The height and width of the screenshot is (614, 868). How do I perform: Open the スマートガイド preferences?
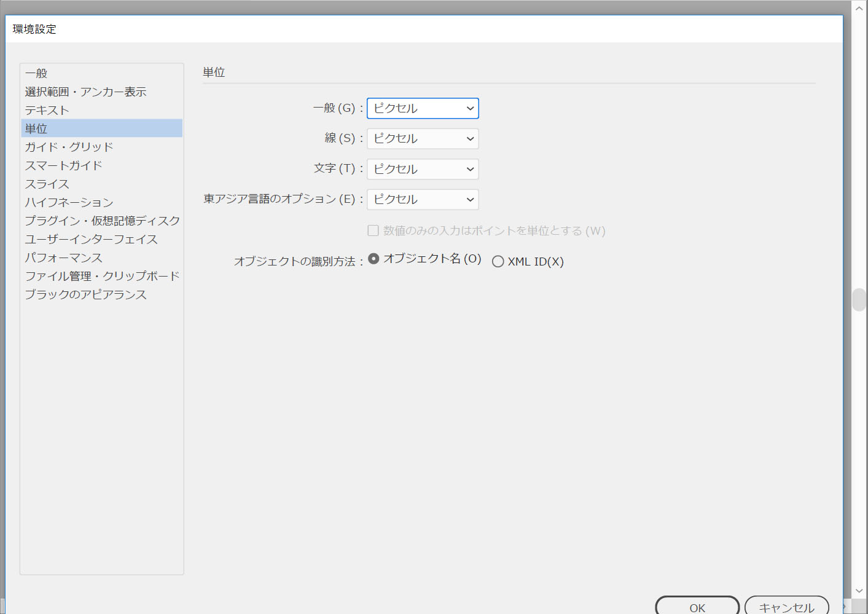pos(63,166)
